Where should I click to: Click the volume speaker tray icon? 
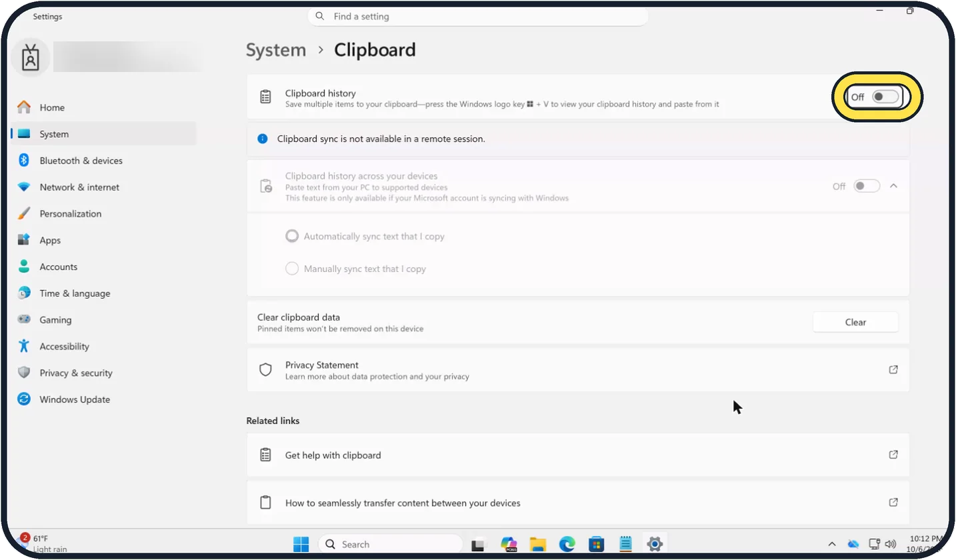891,544
